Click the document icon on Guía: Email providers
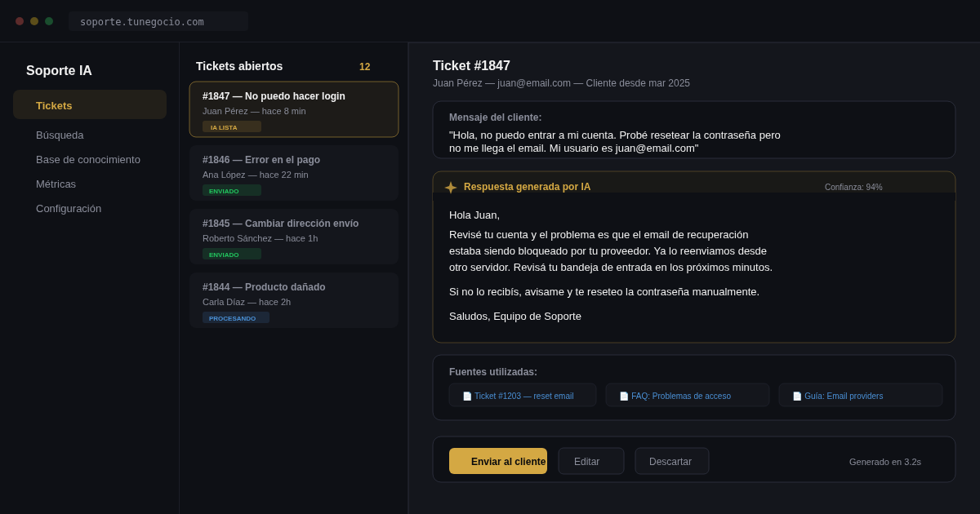The width and height of the screenshot is (980, 514). click(x=797, y=396)
